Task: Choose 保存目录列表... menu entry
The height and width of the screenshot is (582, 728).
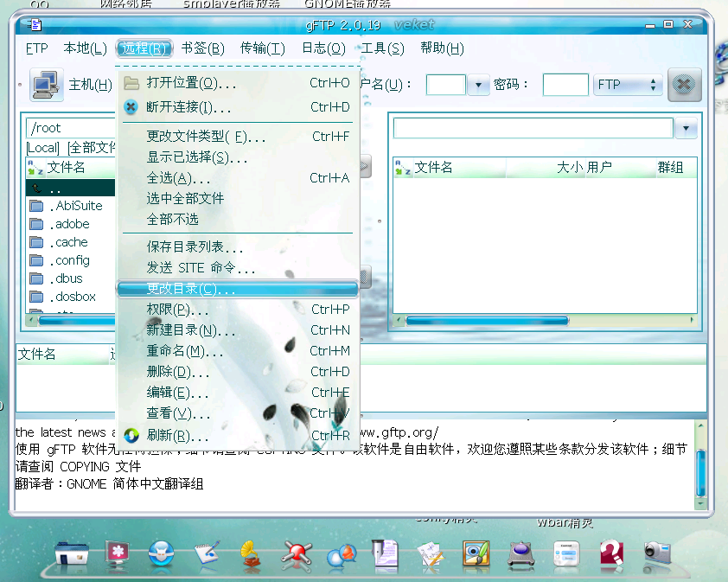Action: tap(237, 247)
